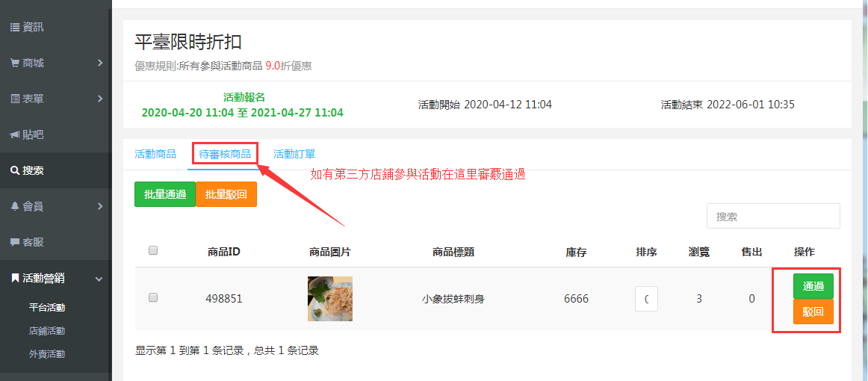Image resolution: width=868 pixels, height=381 pixels.
Task: Switch to the 活動商品 tab
Action: (155, 154)
